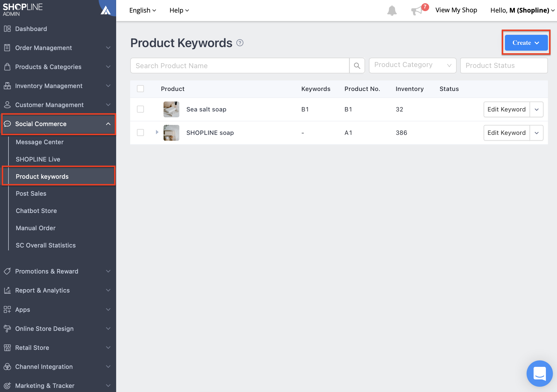The image size is (557, 392).
Task: Open the live chat bubble widget
Action: 539,373
